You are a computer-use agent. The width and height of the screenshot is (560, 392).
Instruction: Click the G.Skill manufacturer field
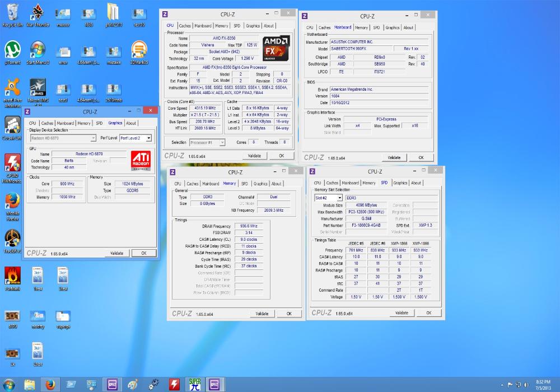click(366, 218)
